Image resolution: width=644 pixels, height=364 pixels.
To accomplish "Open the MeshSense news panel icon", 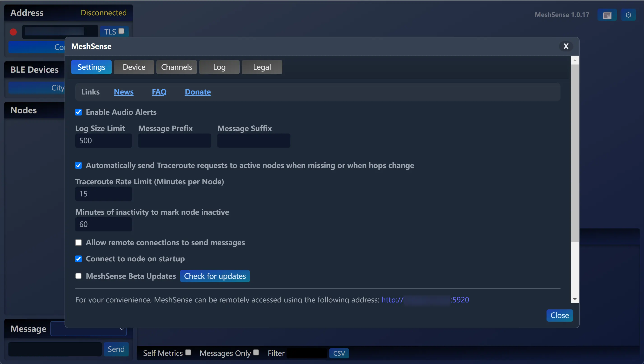I will [x=607, y=15].
